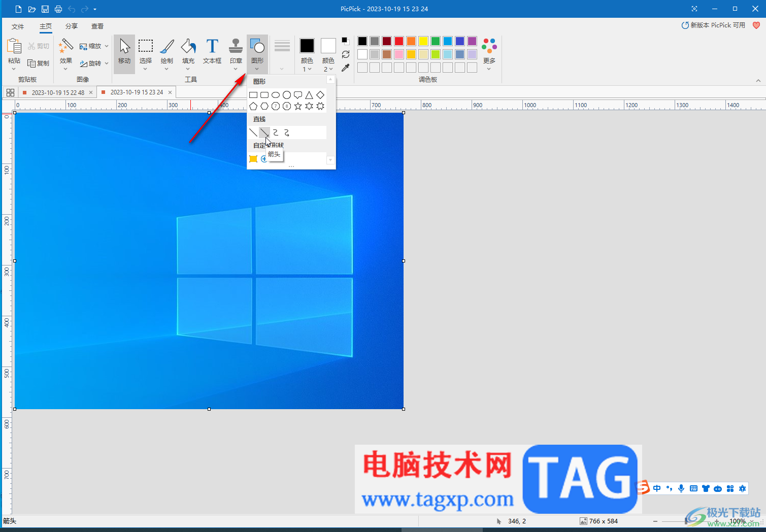
Task: Click the Open folder icon in title bar
Action: 31,9
